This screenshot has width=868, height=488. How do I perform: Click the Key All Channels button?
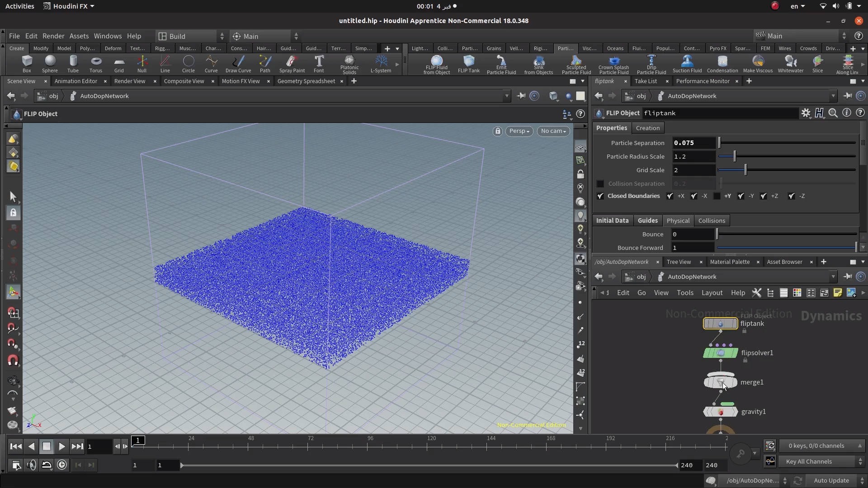point(808,461)
